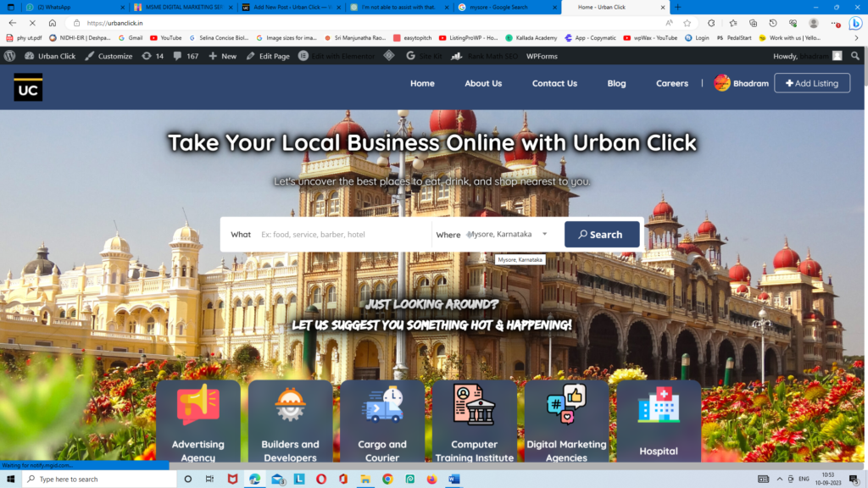Viewport: 868px width, 488px height.
Task: Open the Customize option in admin bar
Action: (108, 56)
